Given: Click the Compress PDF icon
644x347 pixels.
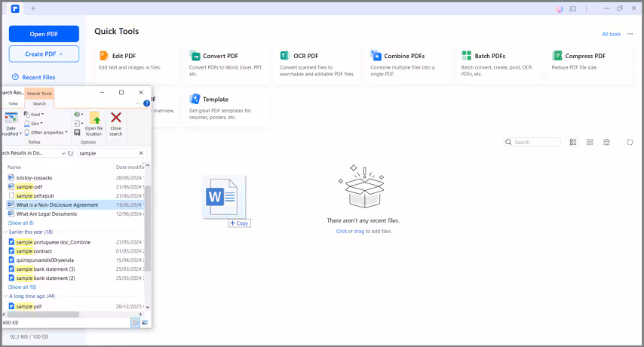Looking at the screenshot, I should 557,56.
